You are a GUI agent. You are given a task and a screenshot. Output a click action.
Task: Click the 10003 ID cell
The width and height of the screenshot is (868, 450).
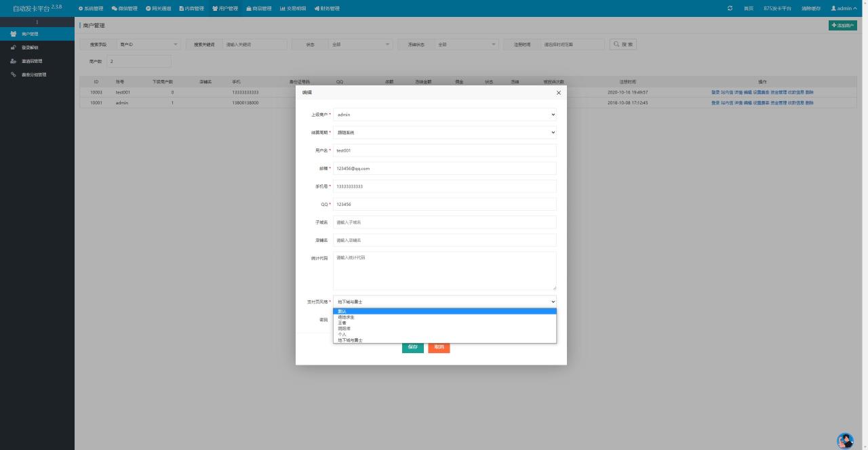coord(96,92)
